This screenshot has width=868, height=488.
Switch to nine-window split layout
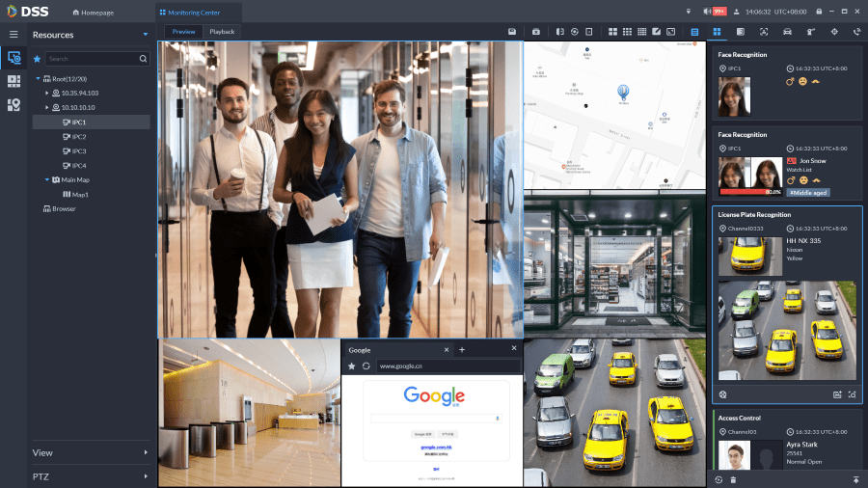point(628,32)
